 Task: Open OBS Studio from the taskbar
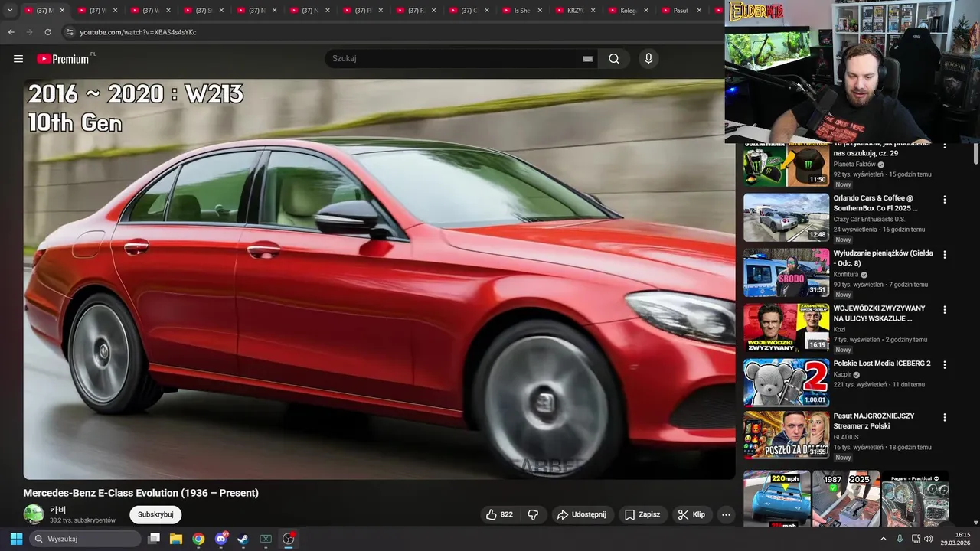tap(289, 539)
